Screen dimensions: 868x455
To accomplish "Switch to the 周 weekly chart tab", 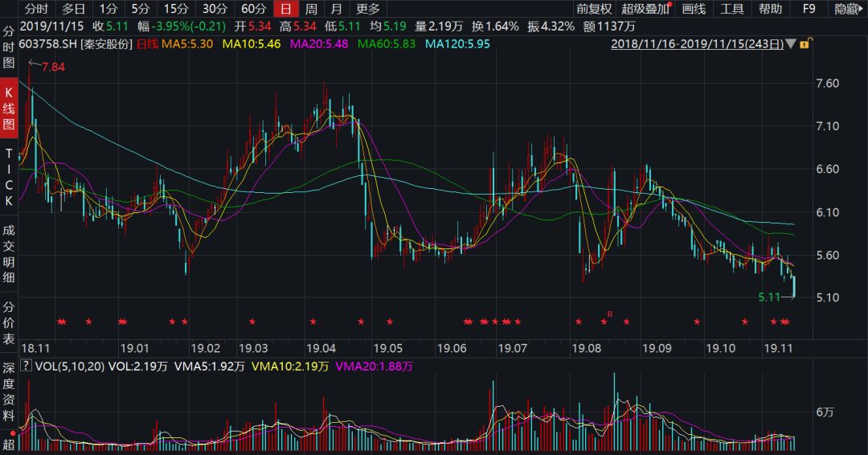I will 311,9.
